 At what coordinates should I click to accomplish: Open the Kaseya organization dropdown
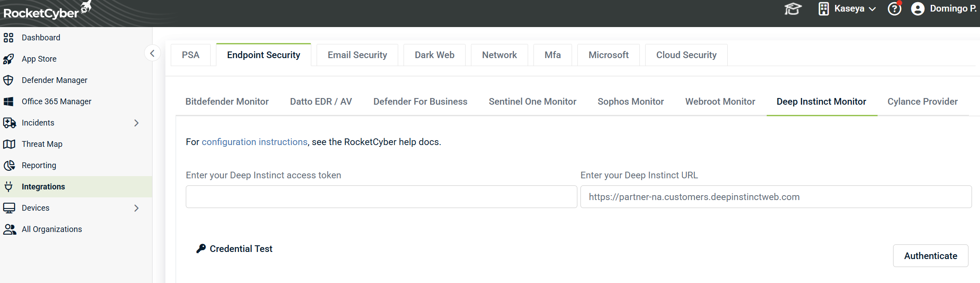847,9
